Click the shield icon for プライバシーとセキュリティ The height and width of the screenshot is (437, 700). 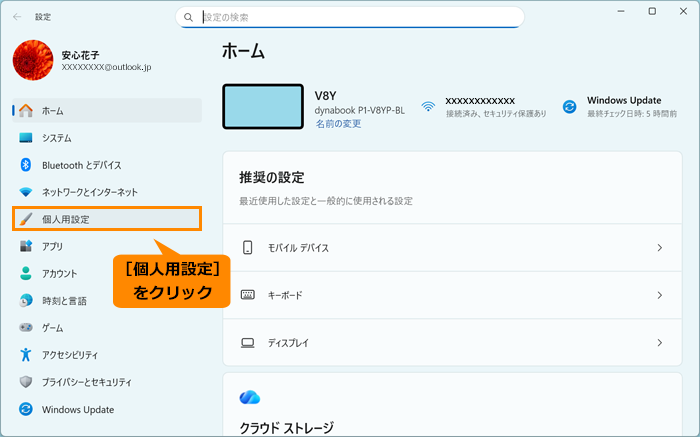(26, 382)
